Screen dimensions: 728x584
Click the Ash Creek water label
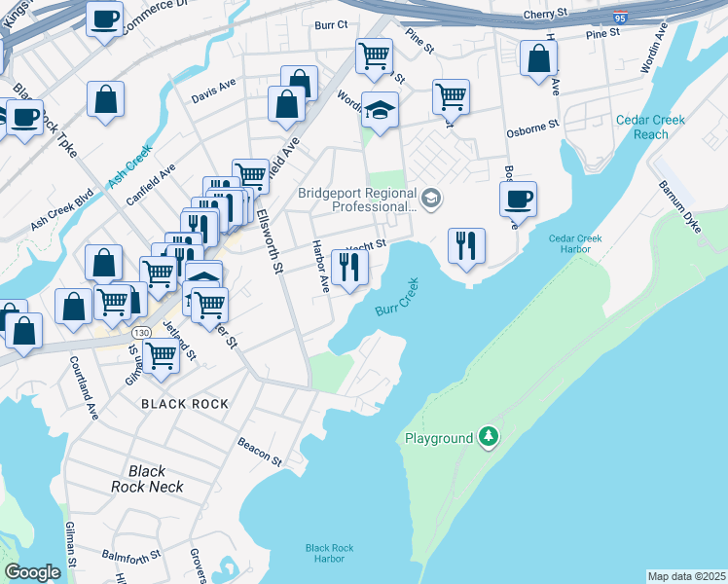(130, 166)
